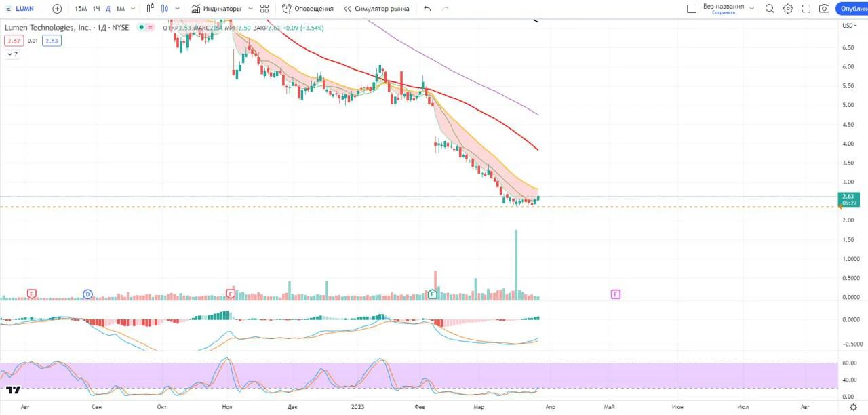Click the undo arrow icon
The image size is (868, 415).
pos(427,9)
